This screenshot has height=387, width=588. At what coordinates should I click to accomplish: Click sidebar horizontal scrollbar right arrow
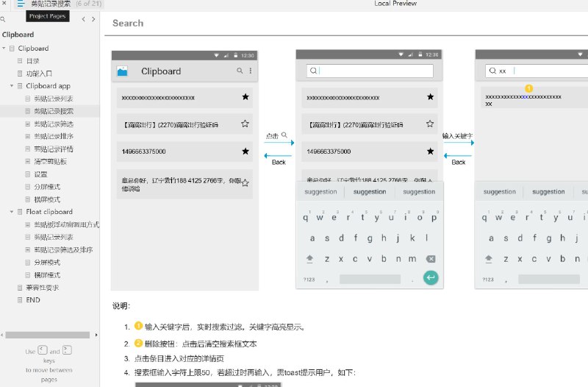coord(96,335)
